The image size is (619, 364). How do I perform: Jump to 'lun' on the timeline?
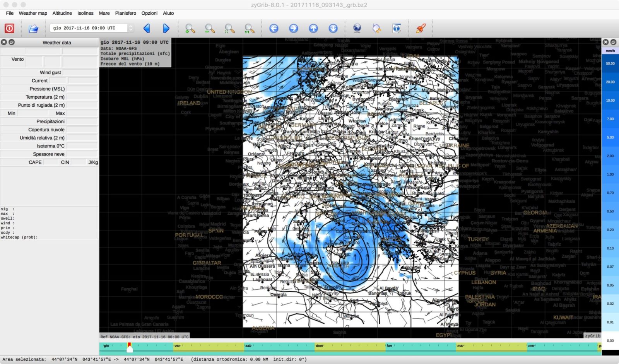(390, 346)
